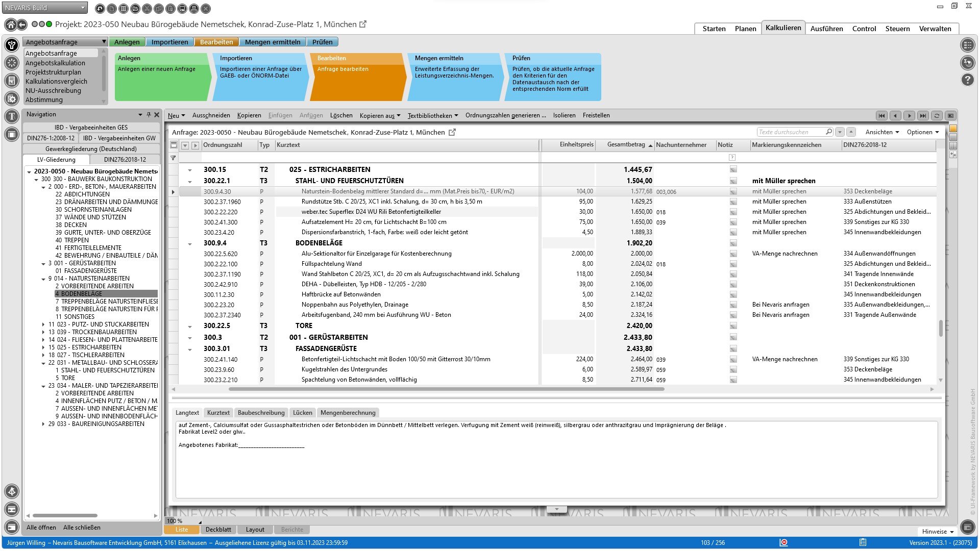
Task: Toggle Notiz marker for Haftbrücke row
Action: (x=733, y=295)
